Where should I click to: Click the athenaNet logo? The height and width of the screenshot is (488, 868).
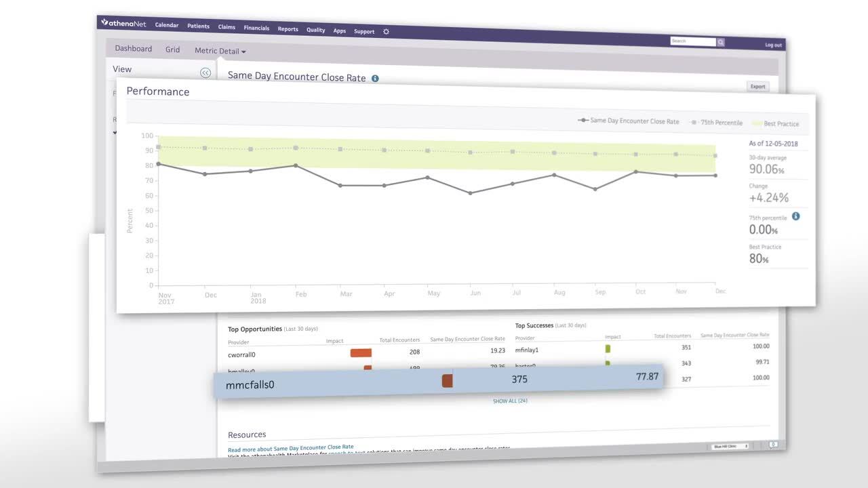pyautogui.click(x=125, y=23)
